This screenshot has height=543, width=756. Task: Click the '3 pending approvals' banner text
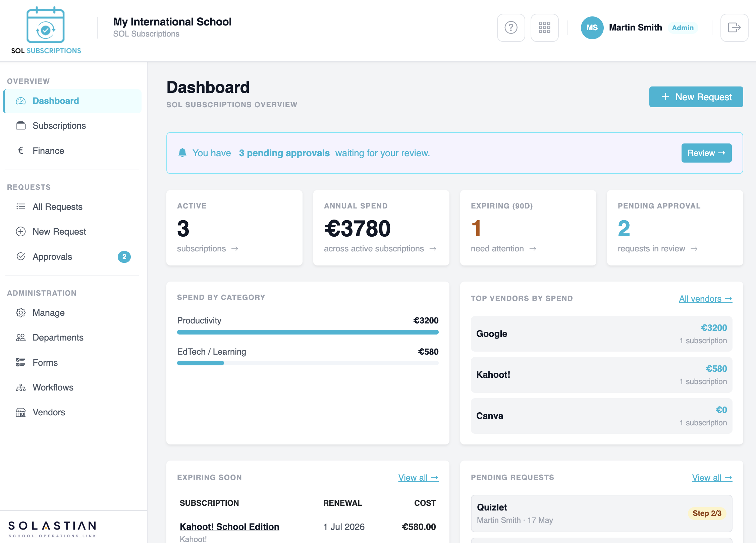(x=284, y=153)
